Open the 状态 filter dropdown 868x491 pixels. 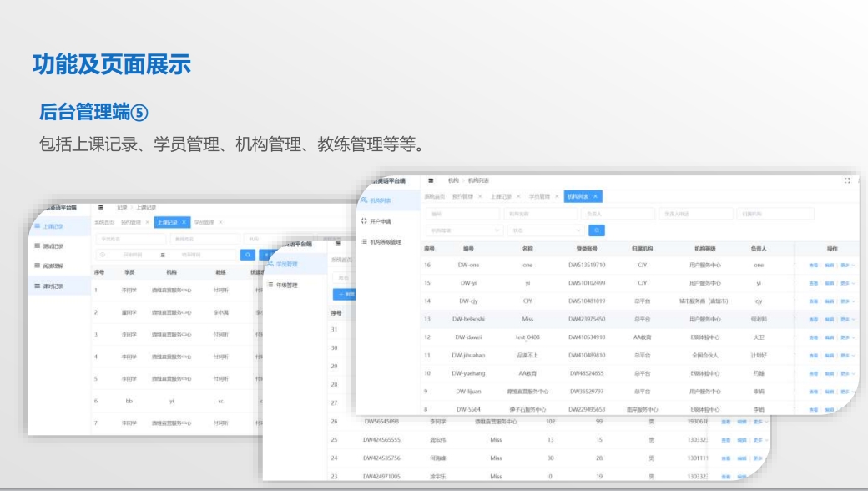pos(545,230)
